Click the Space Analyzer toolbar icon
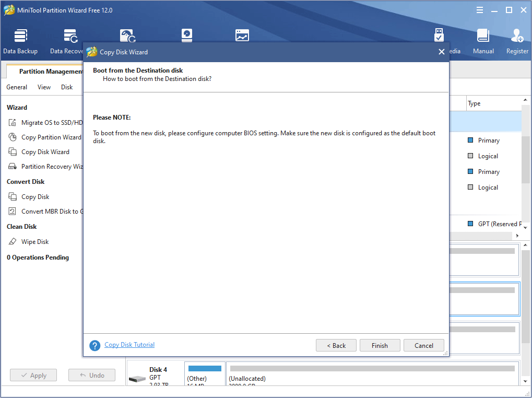 [x=242, y=36]
